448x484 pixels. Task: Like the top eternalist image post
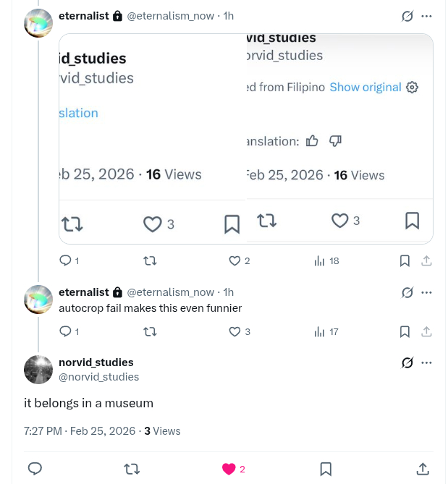[234, 260]
